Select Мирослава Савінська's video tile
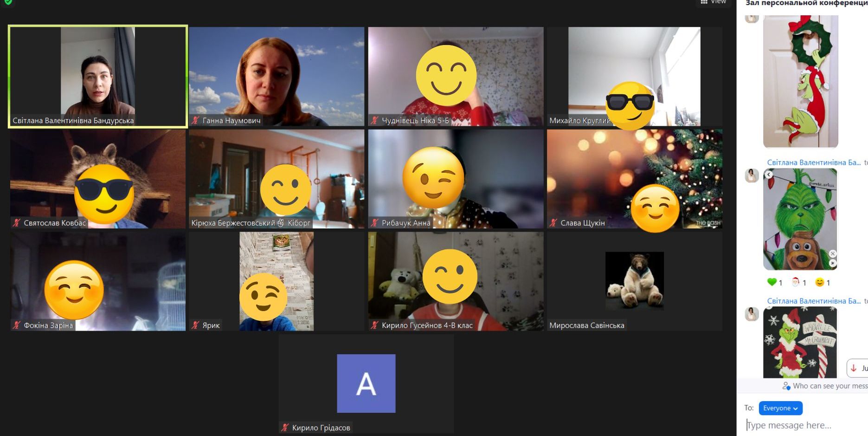The height and width of the screenshot is (436, 868). pos(634,281)
